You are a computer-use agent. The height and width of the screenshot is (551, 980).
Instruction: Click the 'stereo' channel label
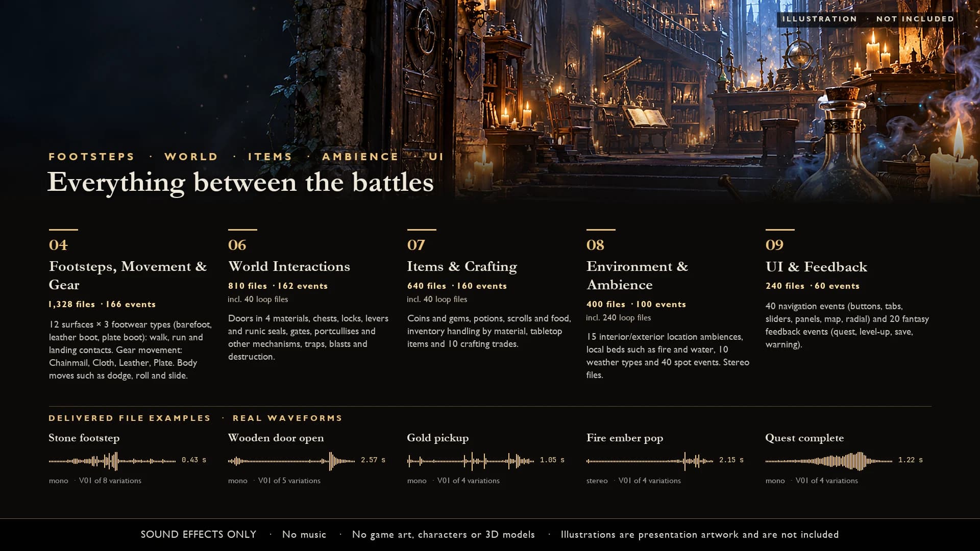pos(597,481)
